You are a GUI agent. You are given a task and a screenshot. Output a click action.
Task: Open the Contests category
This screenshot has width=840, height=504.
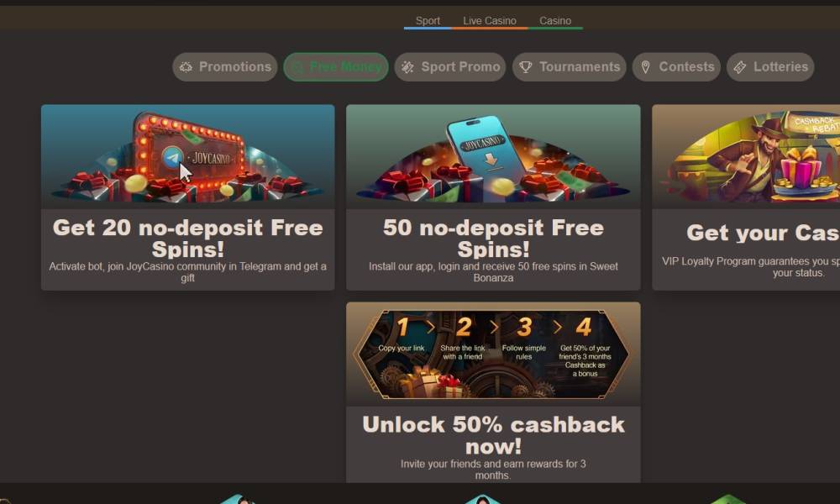676,67
